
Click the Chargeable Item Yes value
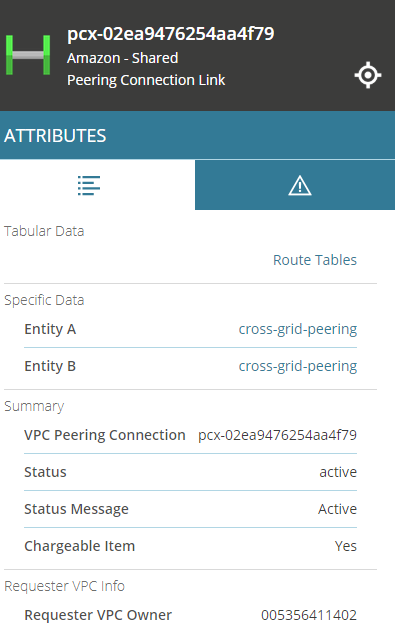click(346, 546)
